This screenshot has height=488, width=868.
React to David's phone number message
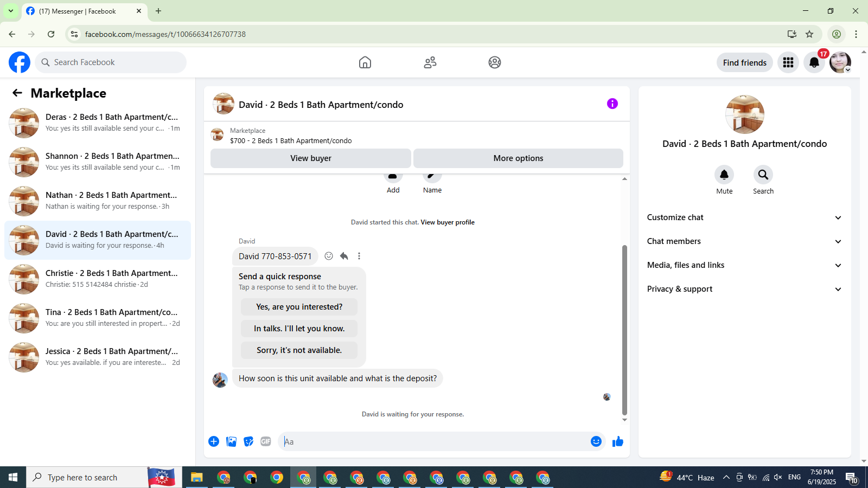(x=329, y=256)
